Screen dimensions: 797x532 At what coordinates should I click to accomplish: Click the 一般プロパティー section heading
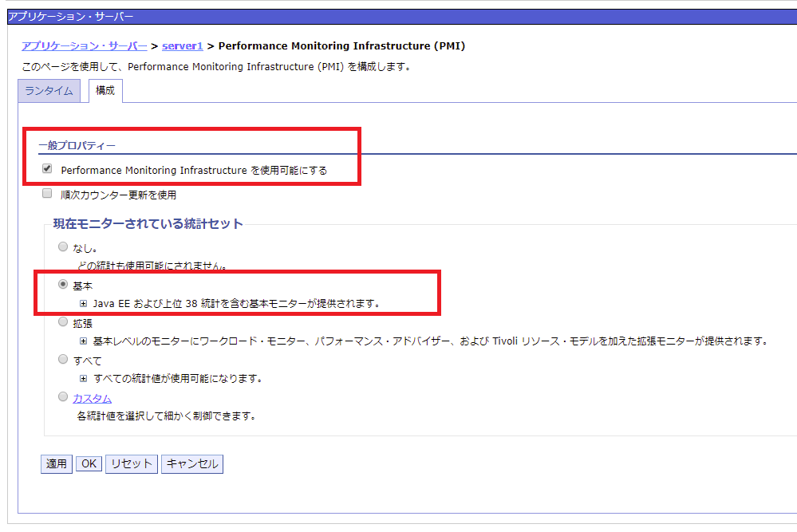77,145
